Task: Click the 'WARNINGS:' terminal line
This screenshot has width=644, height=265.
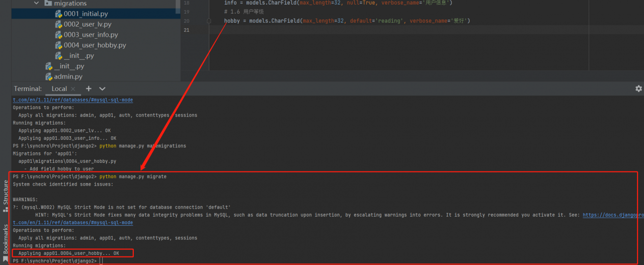Action: click(x=25, y=200)
